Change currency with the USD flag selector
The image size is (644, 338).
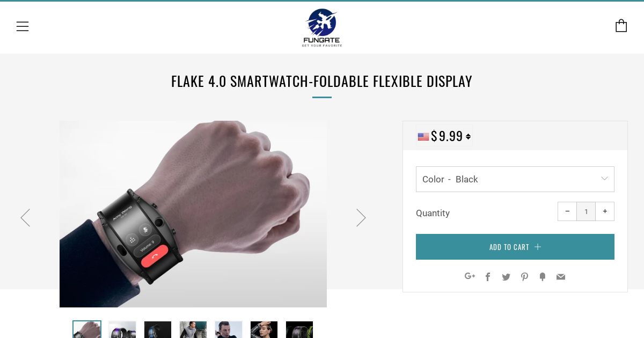[x=444, y=136]
